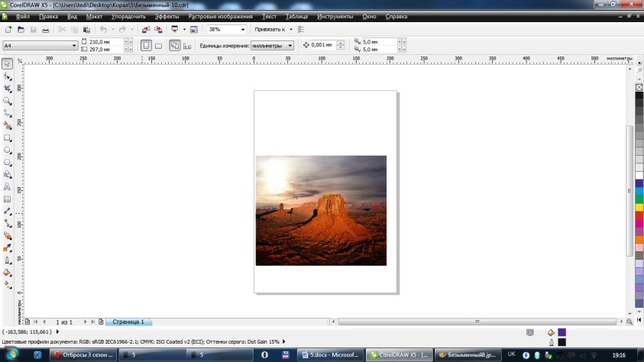Open the Windows Start button

11,354
